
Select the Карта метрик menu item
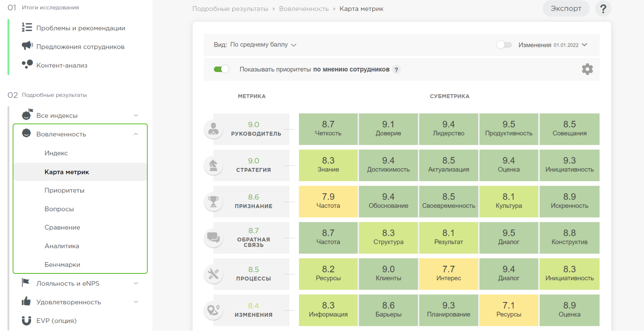pos(80,172)
